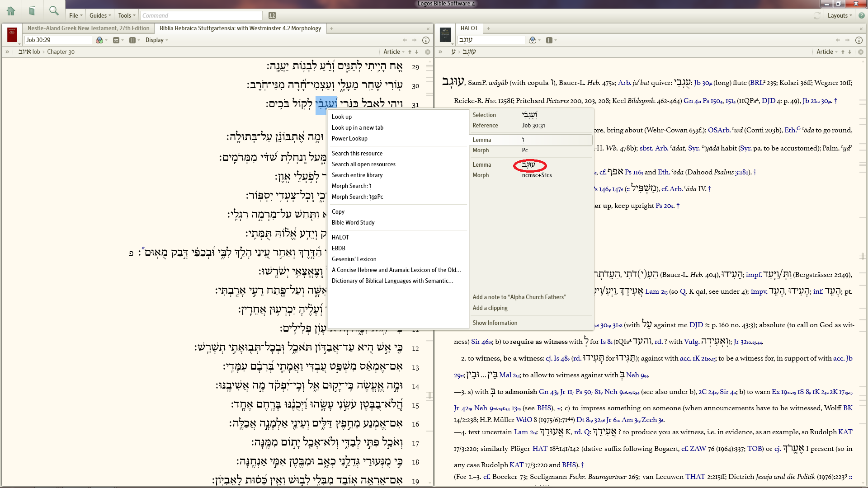Open parallel resources icon in BHS panel
The image size is (868, 488).
coord(116,40)
